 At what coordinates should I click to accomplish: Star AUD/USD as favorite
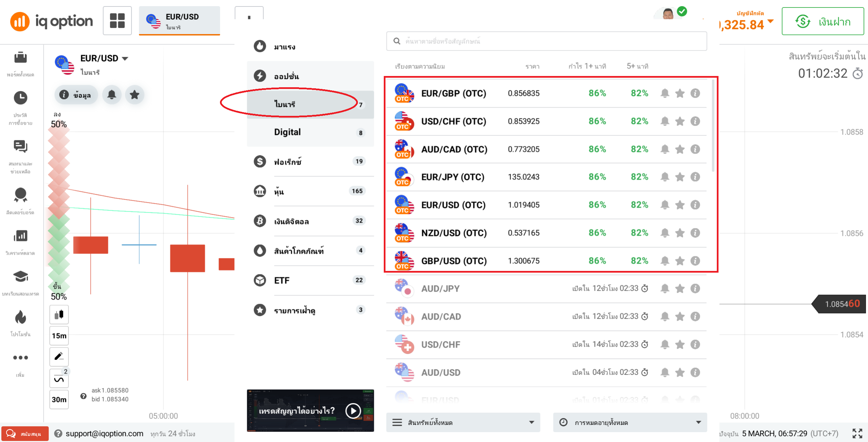click(x=680, y=372)
